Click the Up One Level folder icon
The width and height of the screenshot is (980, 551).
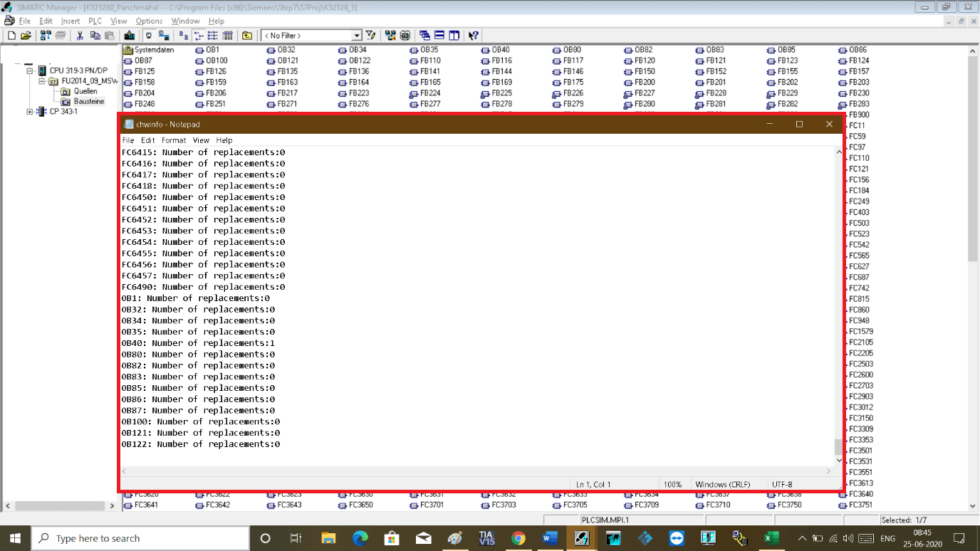tap(247, 36)
